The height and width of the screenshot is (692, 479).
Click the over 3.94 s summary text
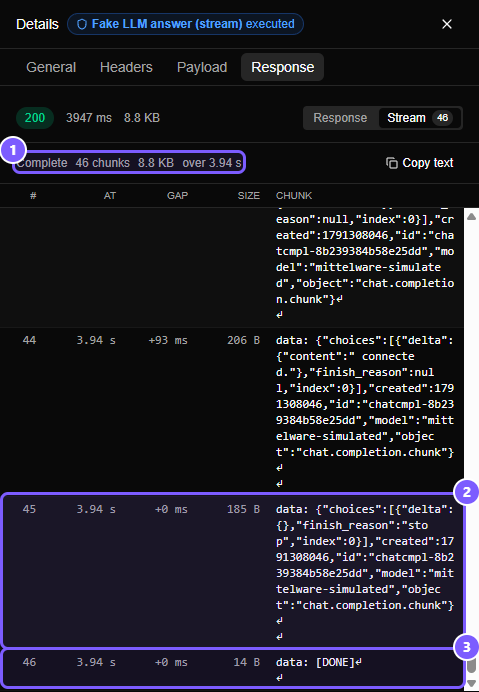212,163
